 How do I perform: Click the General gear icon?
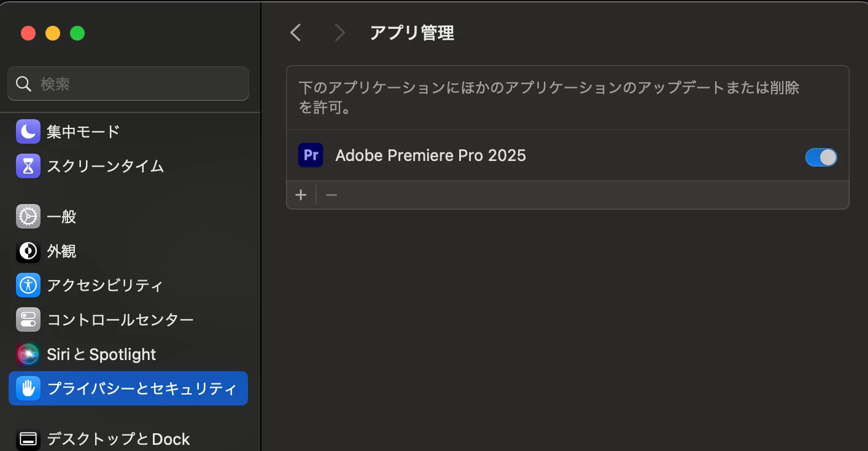pyautogui.click(x=28, y=216)
